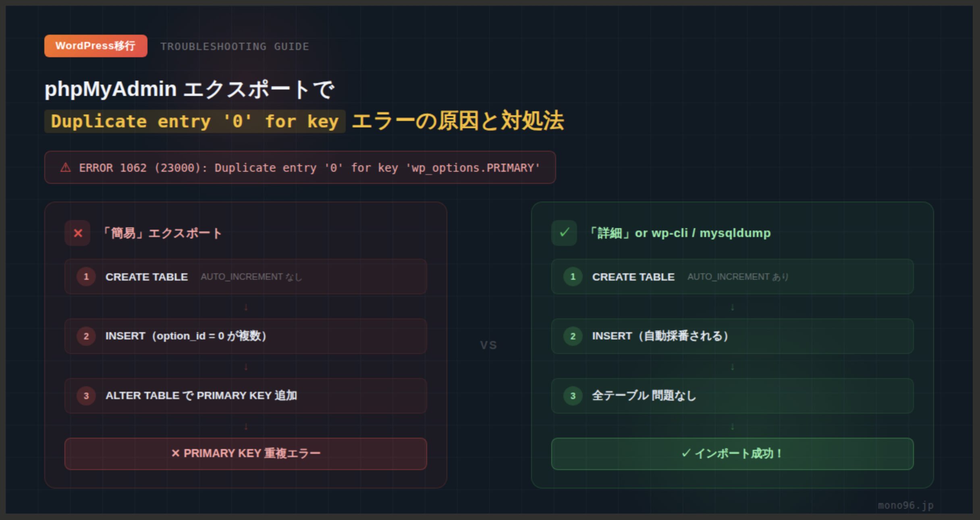Click the green step 2 circle beside INSERT

coord(573,336)
